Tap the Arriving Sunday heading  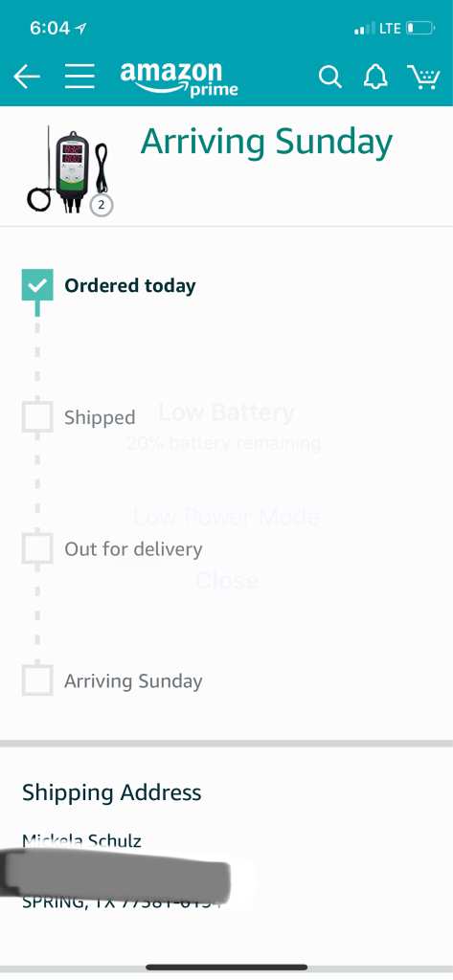[x=266, y=142]
